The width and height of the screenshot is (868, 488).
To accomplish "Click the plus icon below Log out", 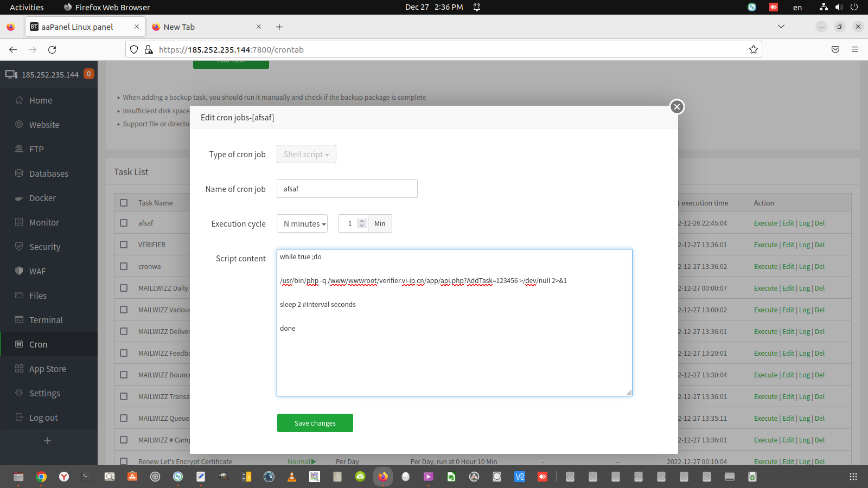I will (x=48, y=441).
